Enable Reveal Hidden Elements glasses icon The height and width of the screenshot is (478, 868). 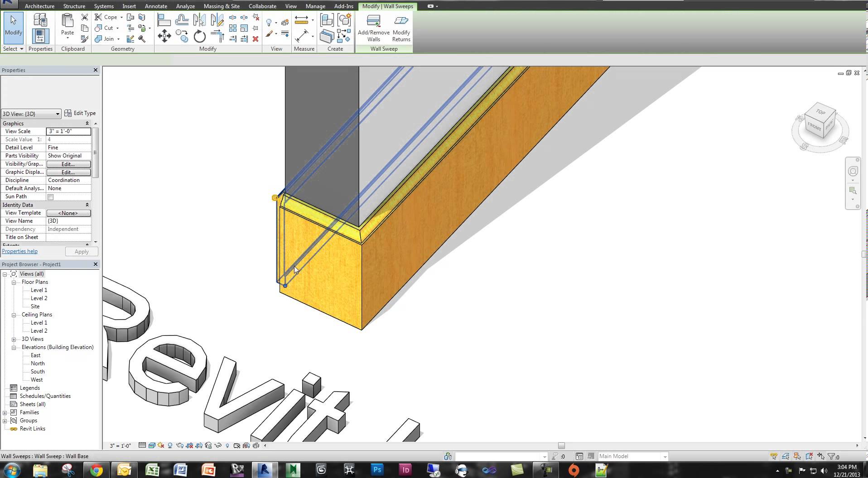[218, 445]
